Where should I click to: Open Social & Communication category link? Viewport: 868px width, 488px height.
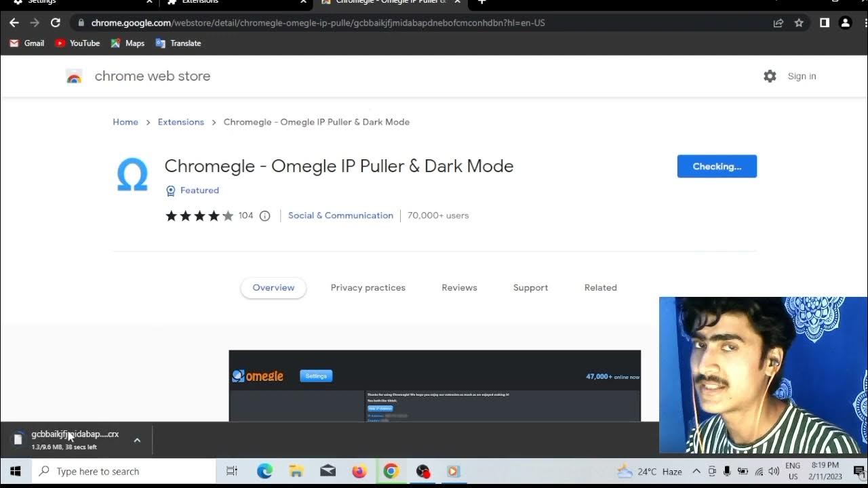[340, 216]
